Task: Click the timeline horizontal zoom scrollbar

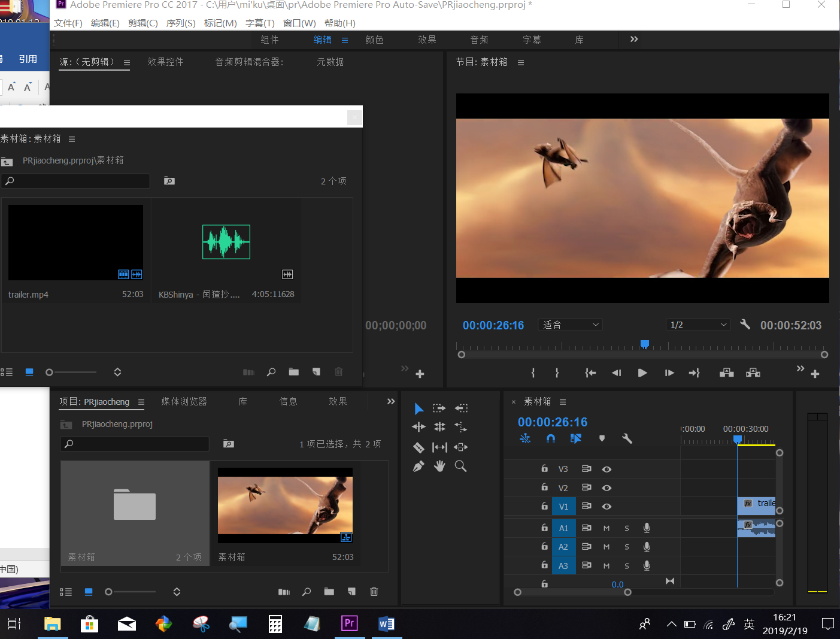Action: coord(573,592)
